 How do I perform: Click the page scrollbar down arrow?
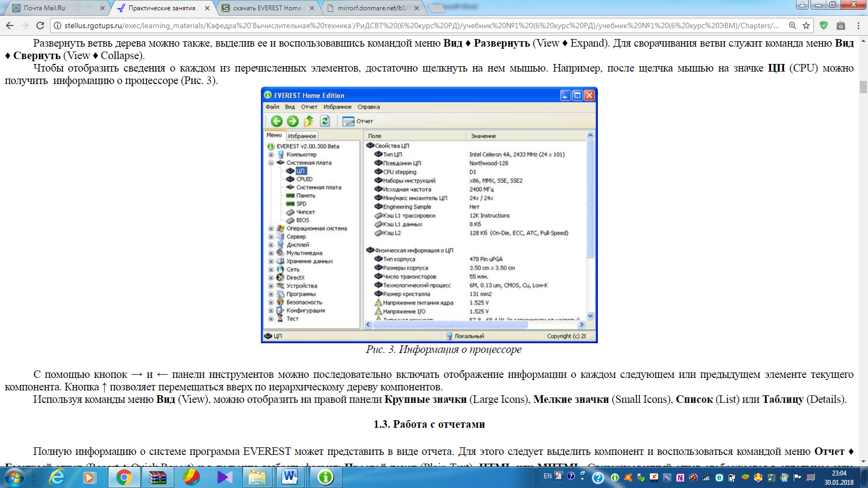863,462
